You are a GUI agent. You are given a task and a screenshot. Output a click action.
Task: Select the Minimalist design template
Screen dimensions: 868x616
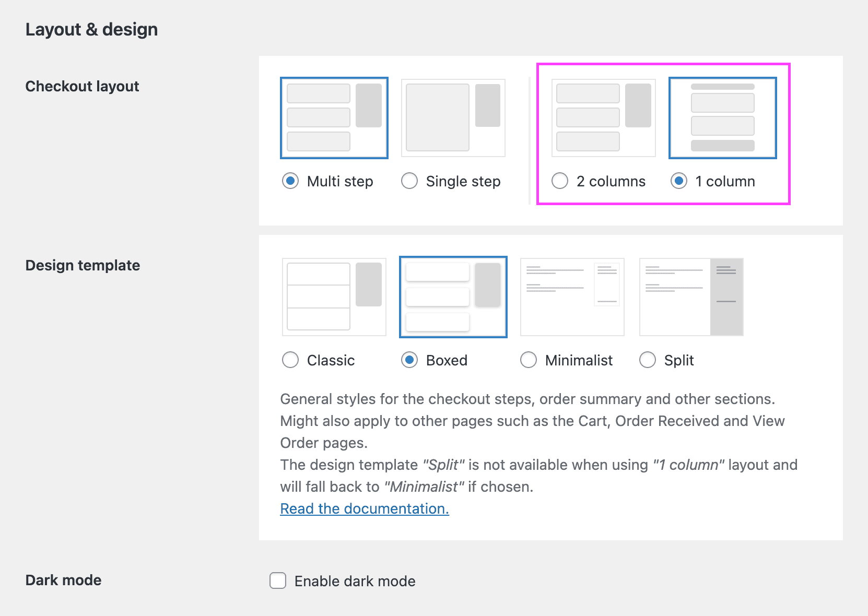529,360
